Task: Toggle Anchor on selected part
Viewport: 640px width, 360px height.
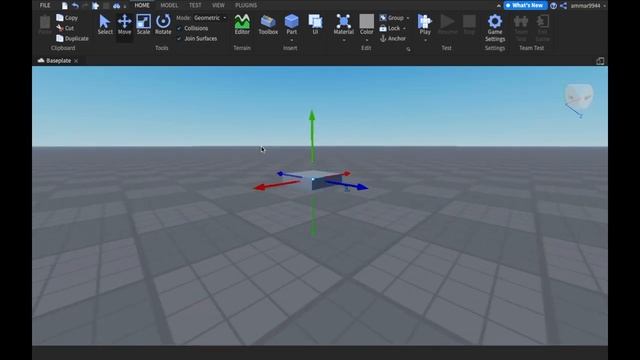Action: (x=393, y=38)
